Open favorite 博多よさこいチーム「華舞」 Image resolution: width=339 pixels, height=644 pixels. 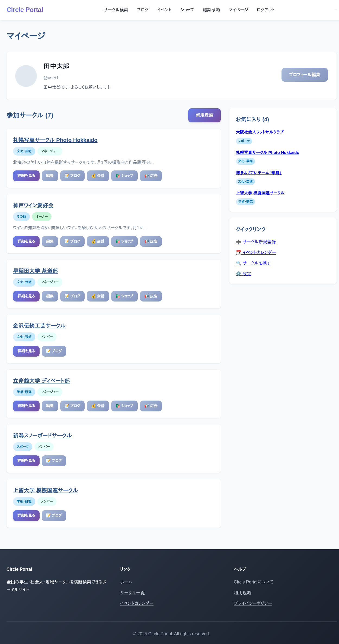tap(259, 173)
